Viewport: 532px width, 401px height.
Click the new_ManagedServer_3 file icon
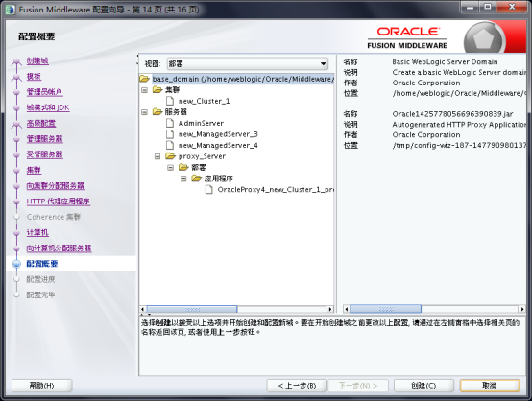pos(170,134)
